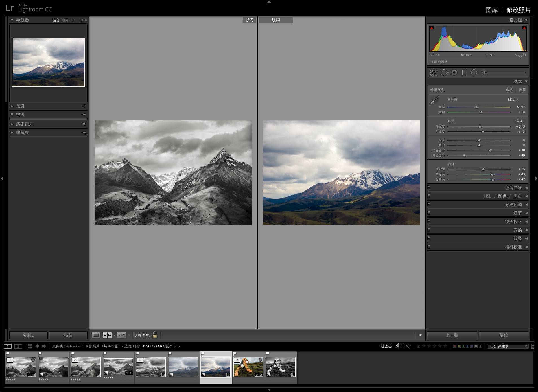Activate the spot removal tool
This screenshot has width=538, height=392.
click(444, 73)
